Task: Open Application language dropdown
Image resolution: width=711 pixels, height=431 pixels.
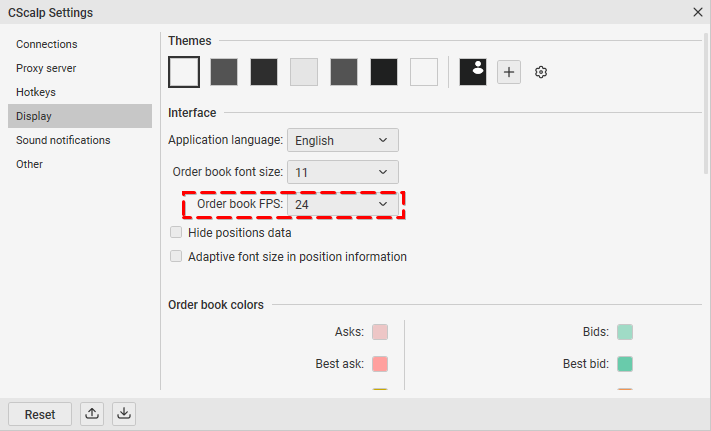Action: click(343, 140)
